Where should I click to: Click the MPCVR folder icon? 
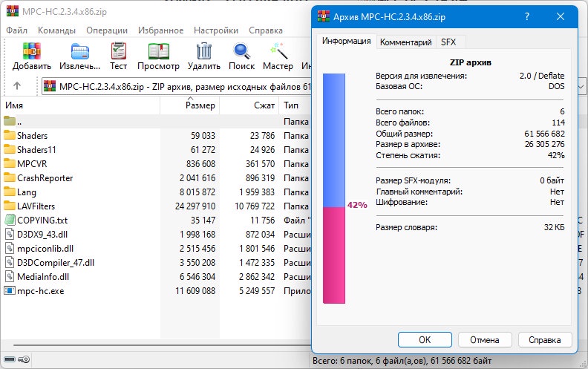pos(10,163)
